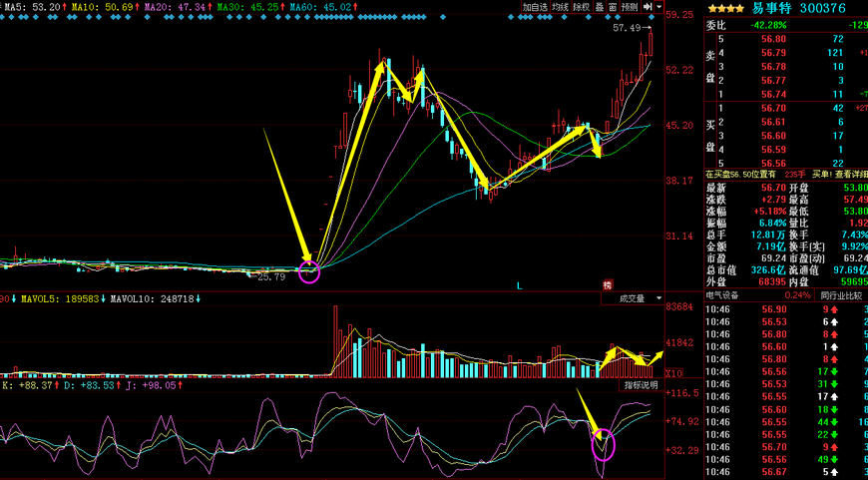868x480 pixels.
Task: Click sell level 4 price 56.79
Action: pos(773,53)
